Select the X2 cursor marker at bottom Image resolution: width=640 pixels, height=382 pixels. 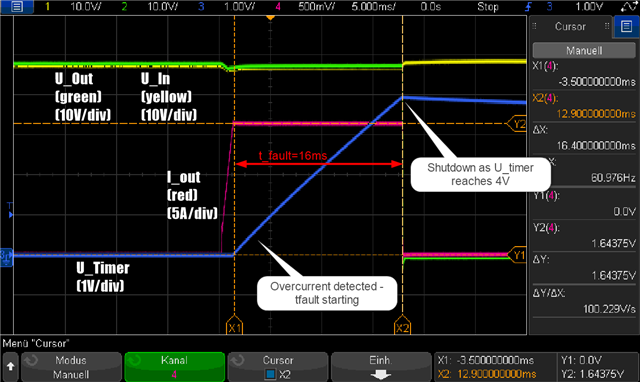coord(402,325)
